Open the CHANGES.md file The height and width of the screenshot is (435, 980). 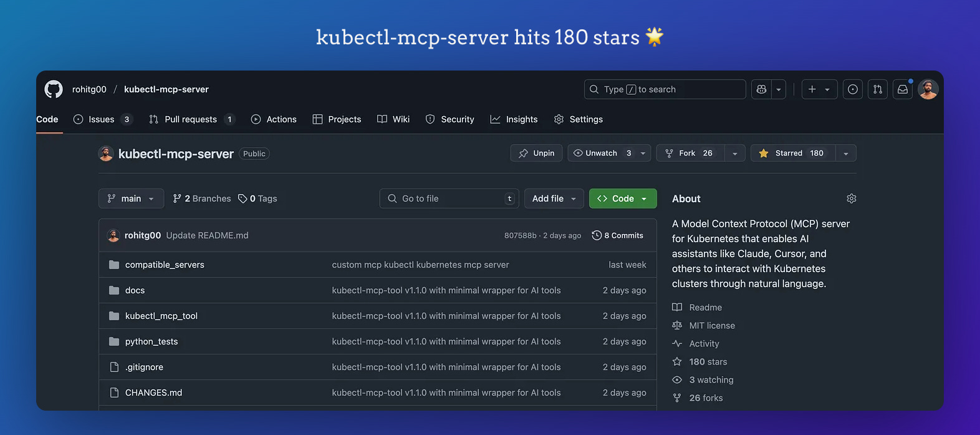click(153, 393)
